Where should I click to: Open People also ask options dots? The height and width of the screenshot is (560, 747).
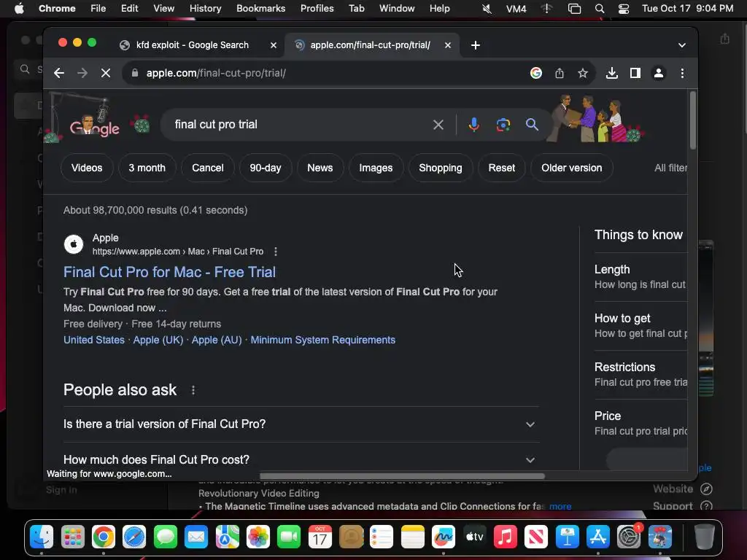click(x=193, y=390)
